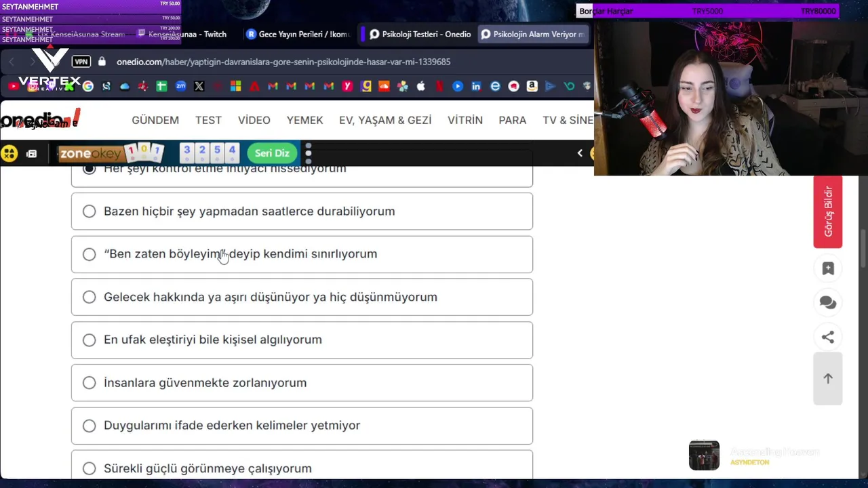Open the blue play-button bookmark icon
The image size is (868, 488).
(458, 86)
